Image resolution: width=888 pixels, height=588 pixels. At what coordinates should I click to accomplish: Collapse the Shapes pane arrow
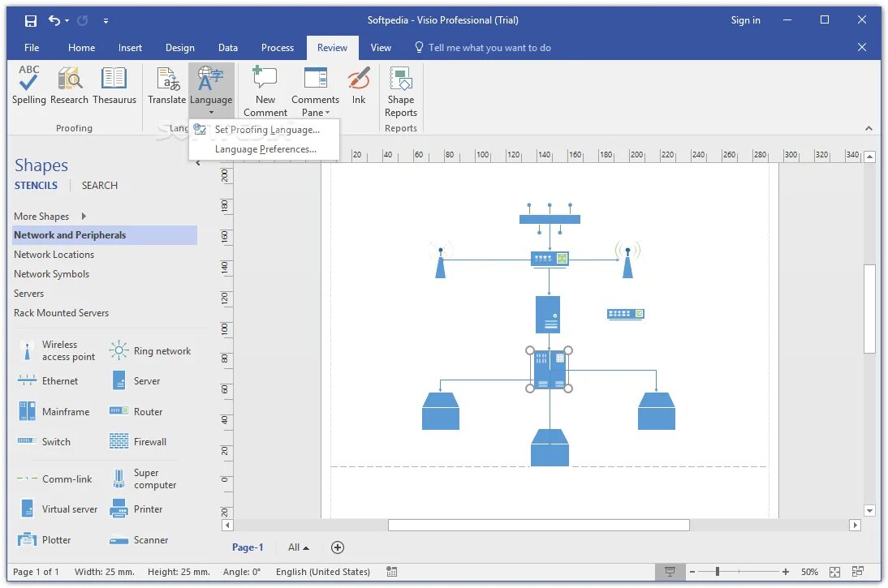point(197,163)
